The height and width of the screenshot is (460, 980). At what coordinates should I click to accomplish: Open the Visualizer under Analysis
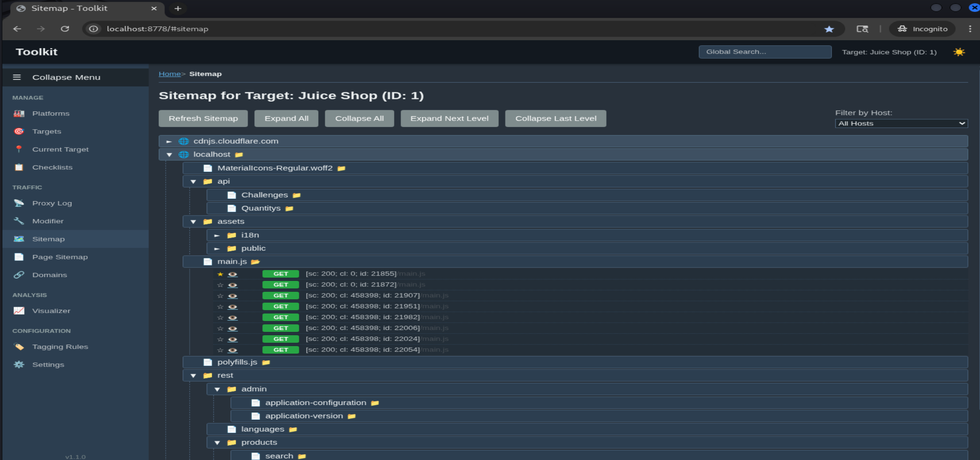[51, 311]
